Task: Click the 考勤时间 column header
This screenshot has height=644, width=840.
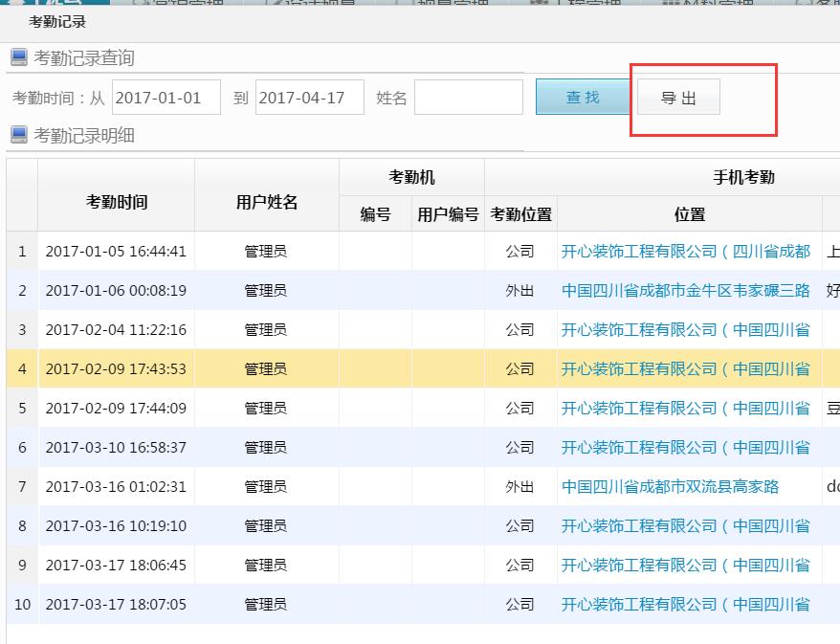Action: [x=117, y=202]
